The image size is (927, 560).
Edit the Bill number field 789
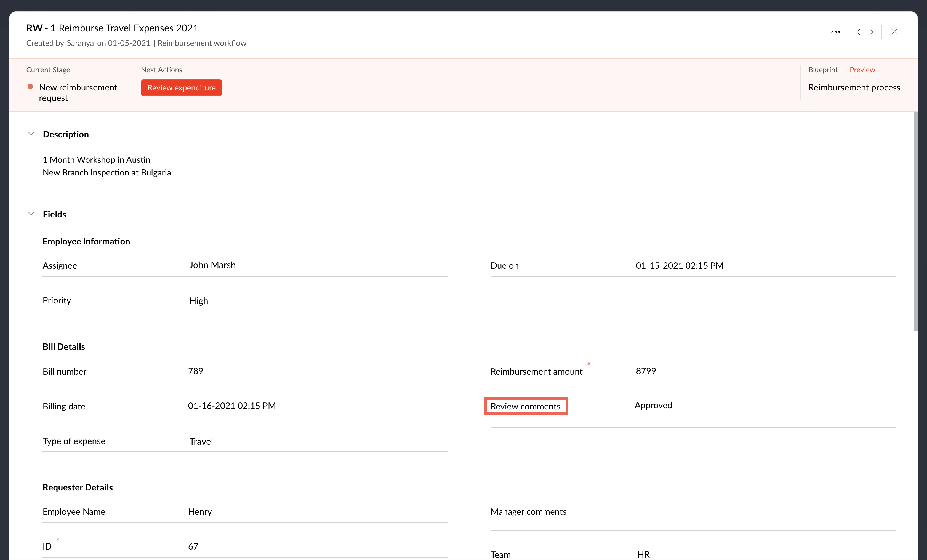tap(196, 371)
